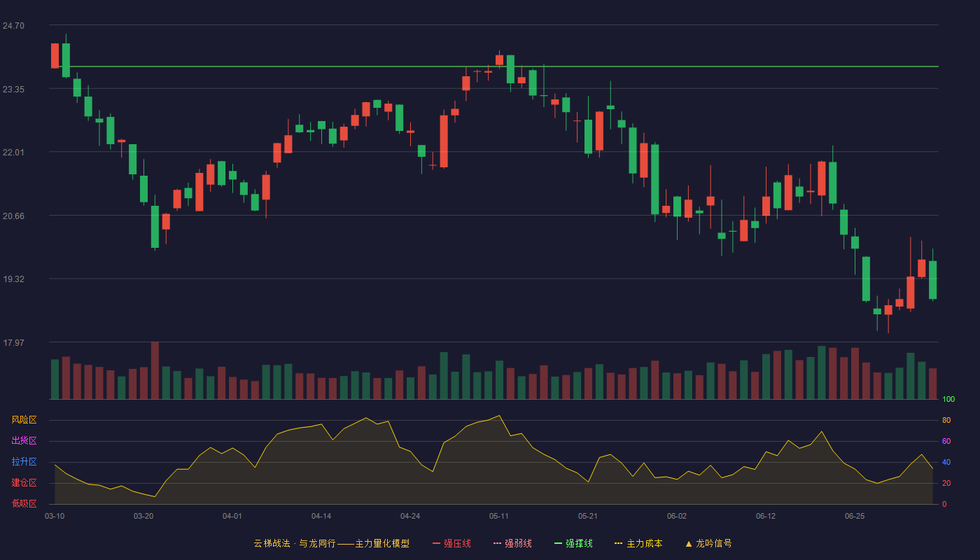980x560 pixels.
Task: Click the 龙吟信号 yellow triangle icon
Action: pyautogui.click(x=688, y=543)
